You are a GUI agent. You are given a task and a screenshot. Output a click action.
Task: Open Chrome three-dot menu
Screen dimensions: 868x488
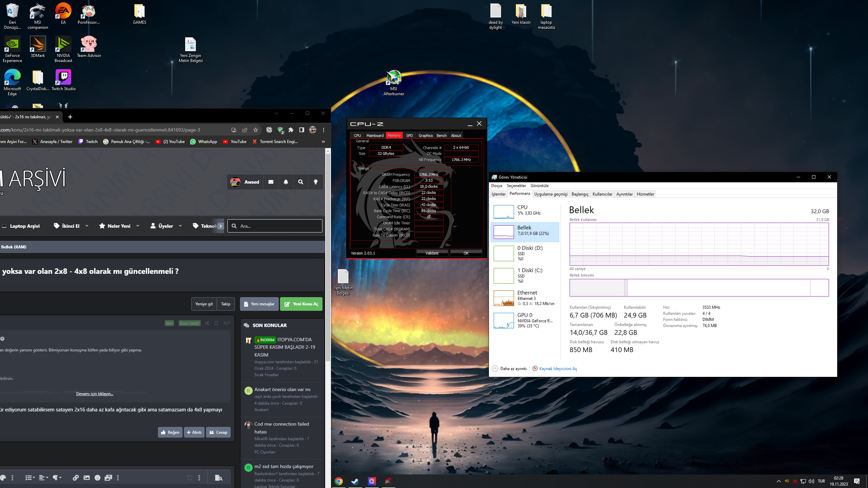point(324,130)
